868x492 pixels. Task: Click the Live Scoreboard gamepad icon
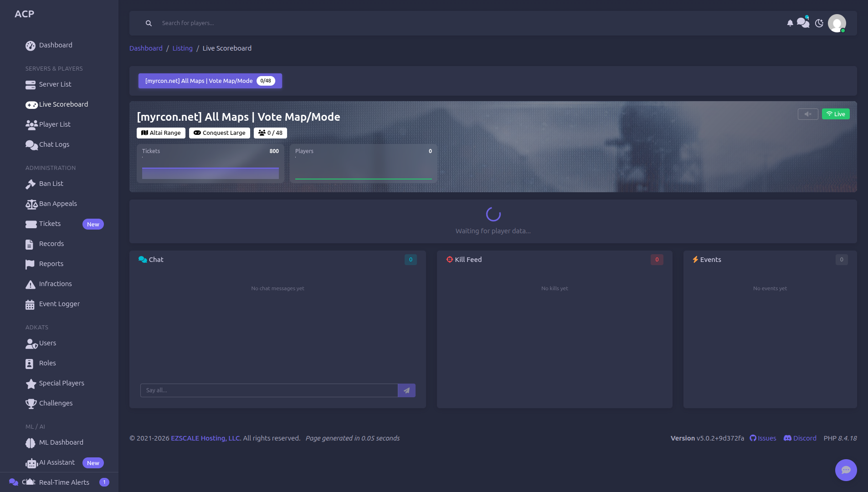click(x=31, y=105)
